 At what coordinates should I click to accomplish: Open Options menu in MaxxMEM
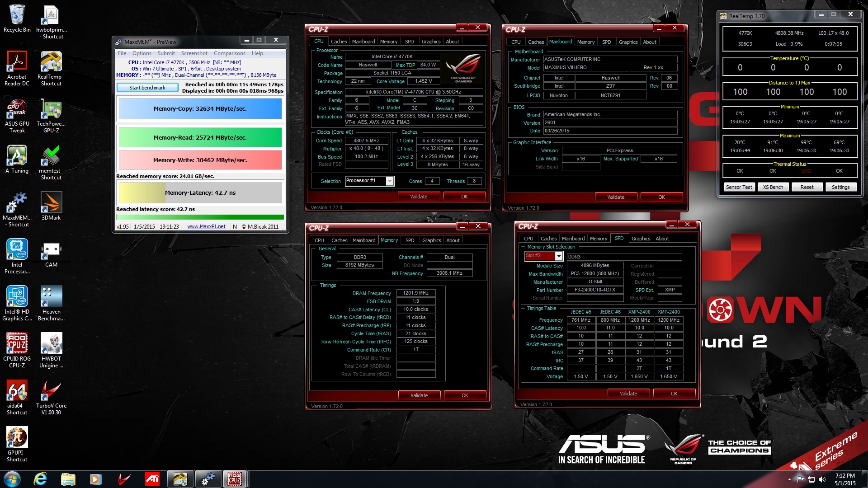click(x=142, y=53)
